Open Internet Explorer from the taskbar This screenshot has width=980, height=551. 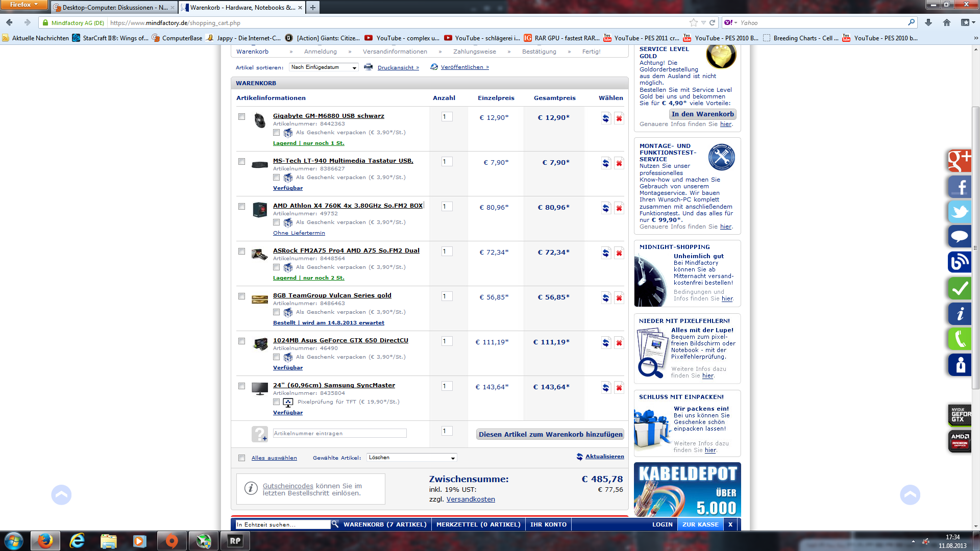coord(77,541)
